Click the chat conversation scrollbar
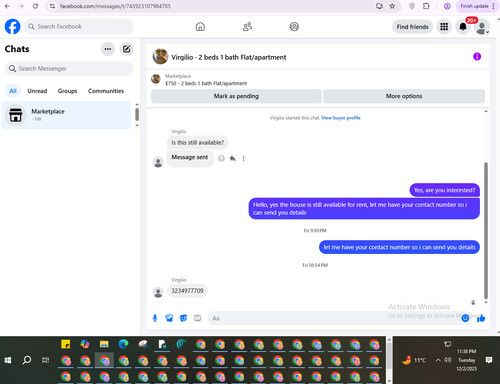500x384 pixels. (x=486, y=231)
